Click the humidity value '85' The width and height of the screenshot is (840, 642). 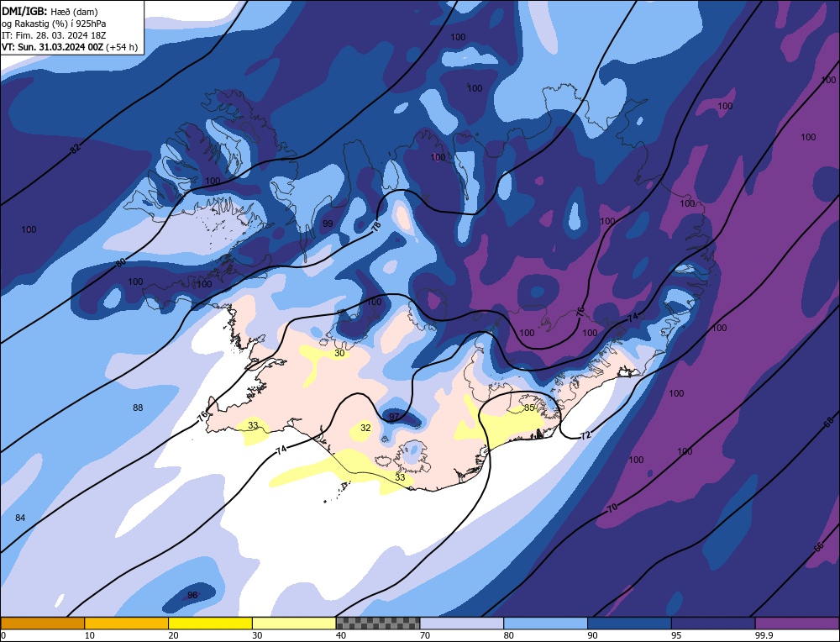click(x=528, y=408)
